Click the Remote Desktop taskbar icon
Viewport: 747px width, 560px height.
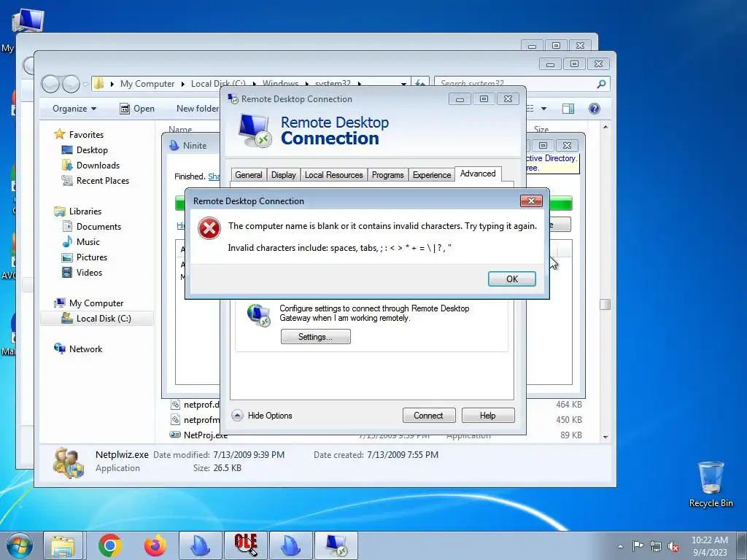(x=336, y=545)
